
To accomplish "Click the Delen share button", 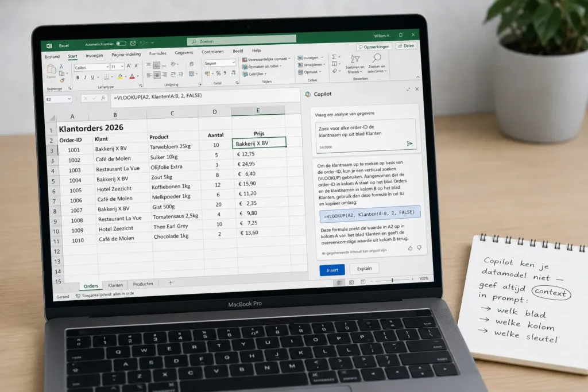I will tap(406, 46).
